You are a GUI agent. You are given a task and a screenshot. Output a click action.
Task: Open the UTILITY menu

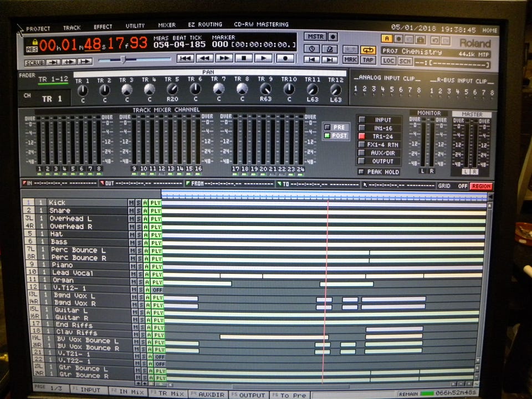(x=135, y=25)
